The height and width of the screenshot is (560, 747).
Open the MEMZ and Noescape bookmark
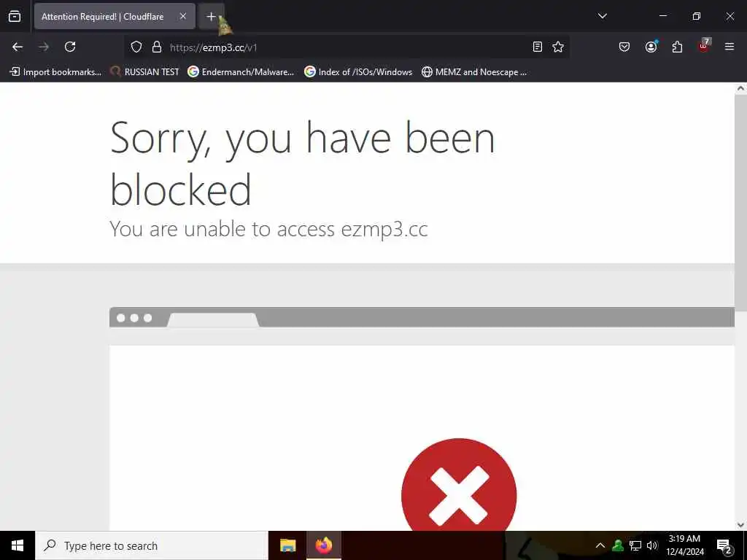(474, 72)
